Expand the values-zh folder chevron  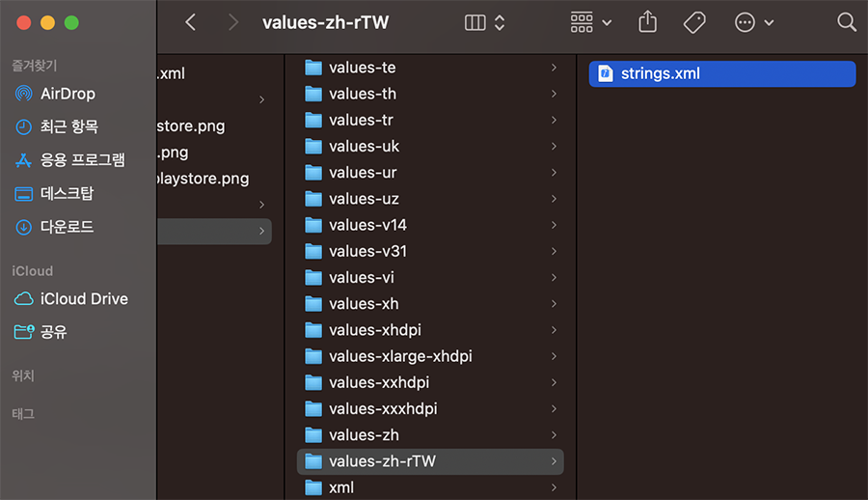pyautogui.click(x=554, y=435)
